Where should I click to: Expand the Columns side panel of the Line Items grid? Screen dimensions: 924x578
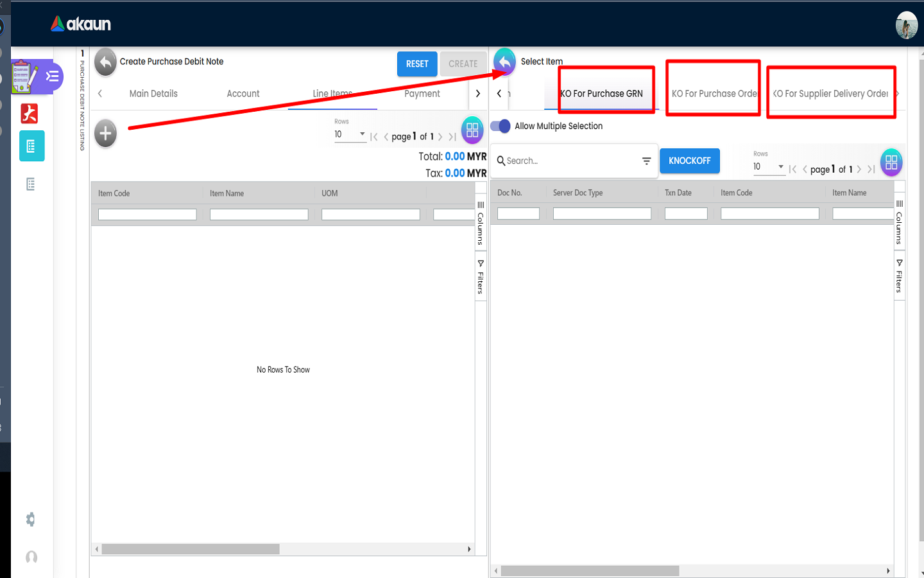pyautogui.click(x=481, y=221)
